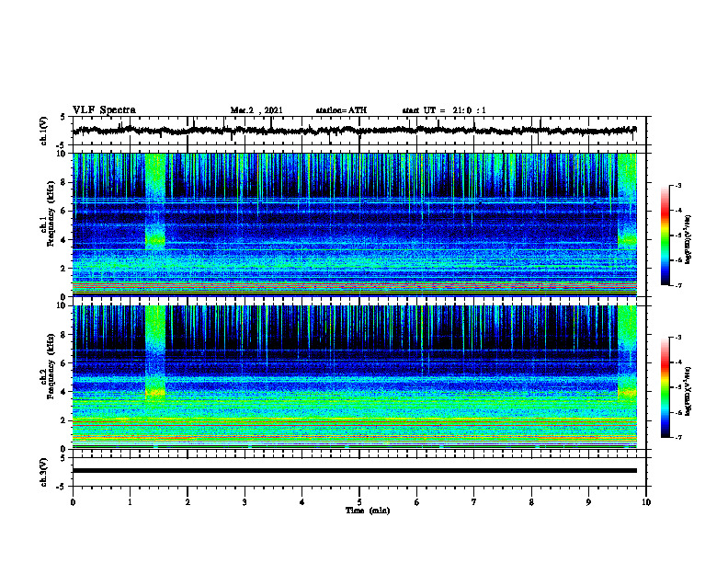Screen dimensions: 728x563
Task: Click the ch.1 voltage waveform trace
Action: click(x=354, y=131)
